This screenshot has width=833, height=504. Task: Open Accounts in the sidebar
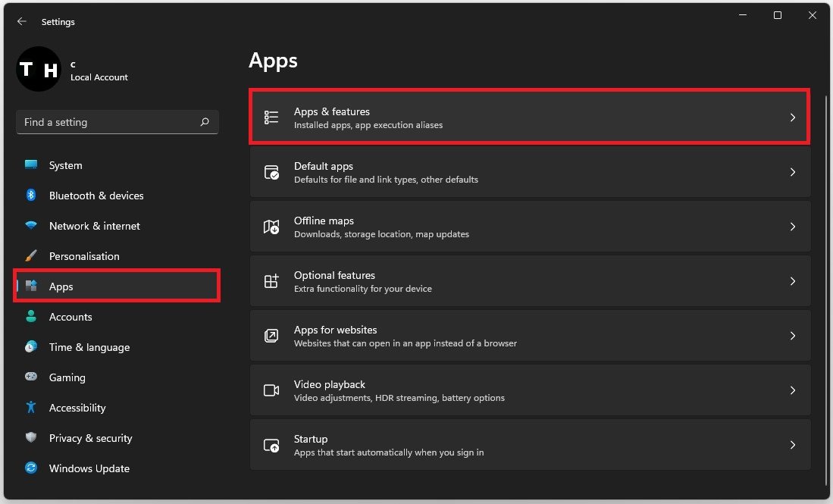tap(70, 317)
